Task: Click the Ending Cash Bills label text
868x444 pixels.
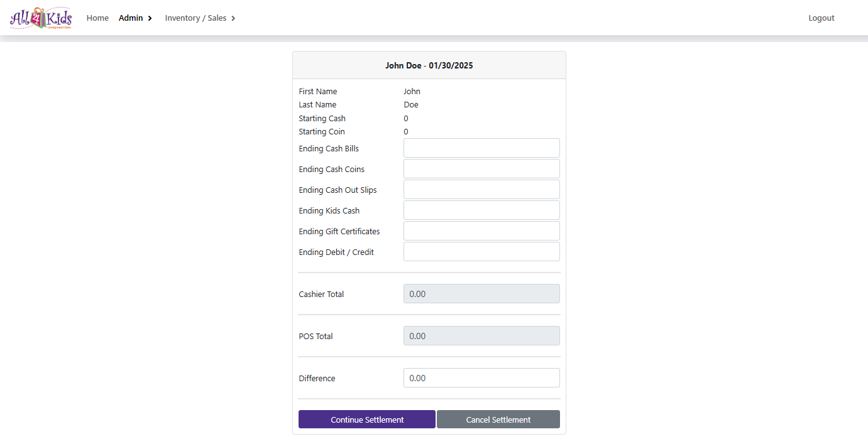Action: pos(329,149)
